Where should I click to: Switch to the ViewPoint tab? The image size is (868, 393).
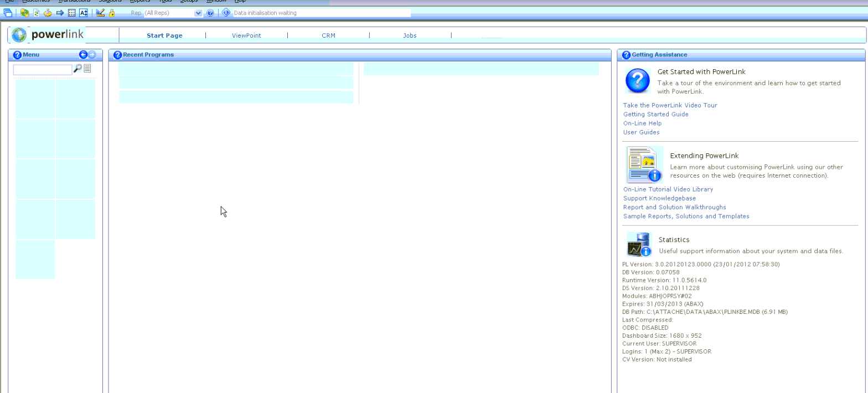point(246,35)
